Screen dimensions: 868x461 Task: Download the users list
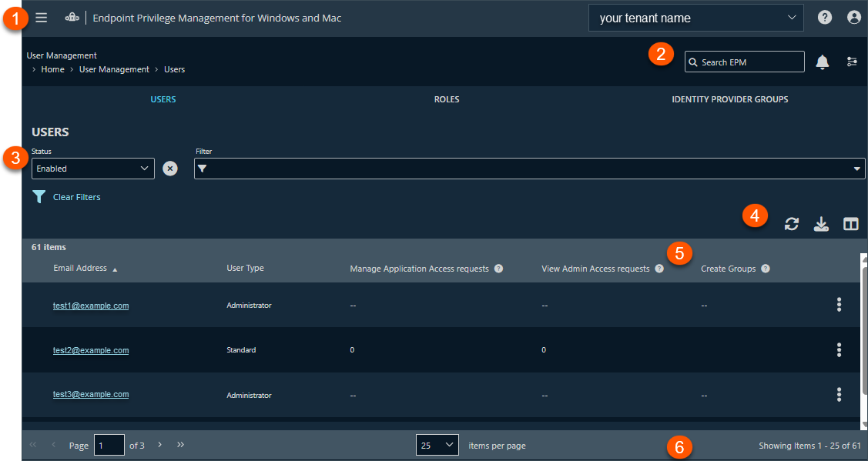(x=821, y=224)
